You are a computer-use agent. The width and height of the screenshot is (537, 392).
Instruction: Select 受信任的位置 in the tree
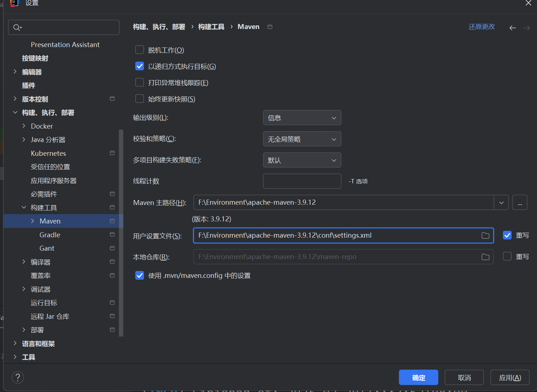pos(50,167)
